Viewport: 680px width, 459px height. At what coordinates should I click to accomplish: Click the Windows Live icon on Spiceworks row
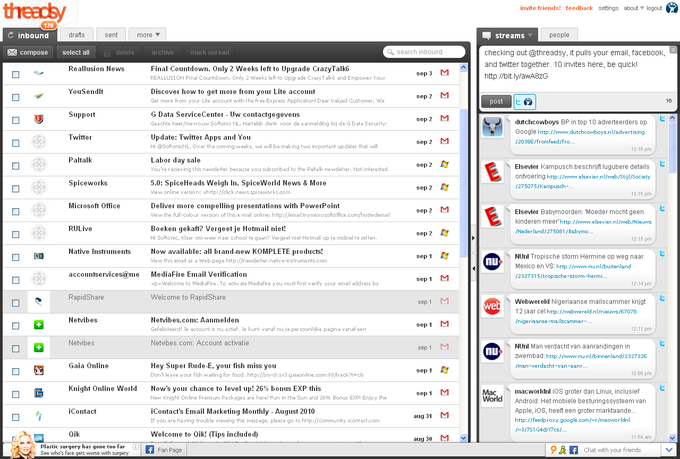[x=445, y=187]
